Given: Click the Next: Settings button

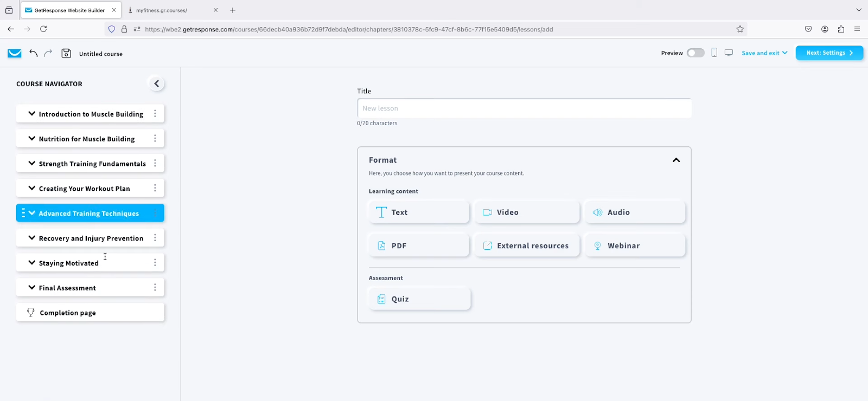Looking at the screenshot, I should 829,53.
